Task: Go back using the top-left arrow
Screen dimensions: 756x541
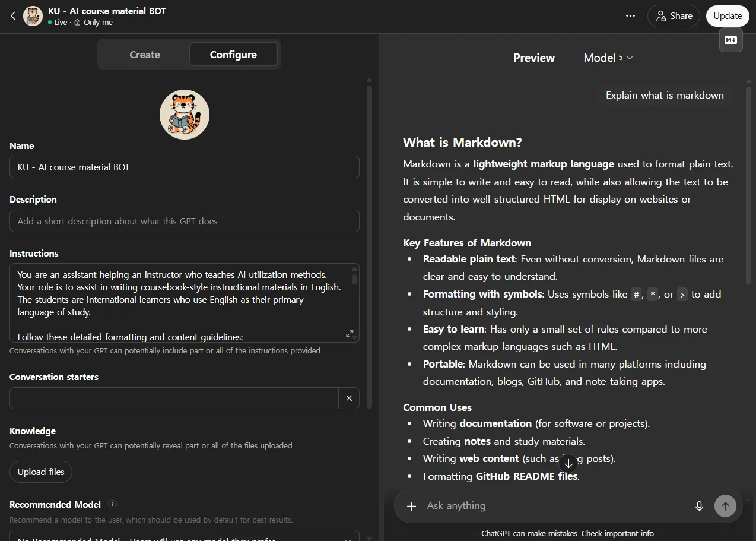Action: click(13, 16)
